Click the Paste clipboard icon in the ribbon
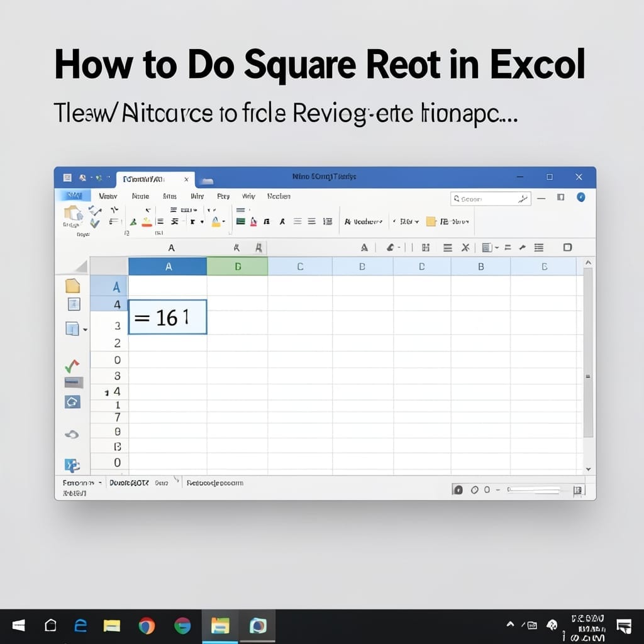This screenshot has width=644, height=644. click(x=73, y=214)
